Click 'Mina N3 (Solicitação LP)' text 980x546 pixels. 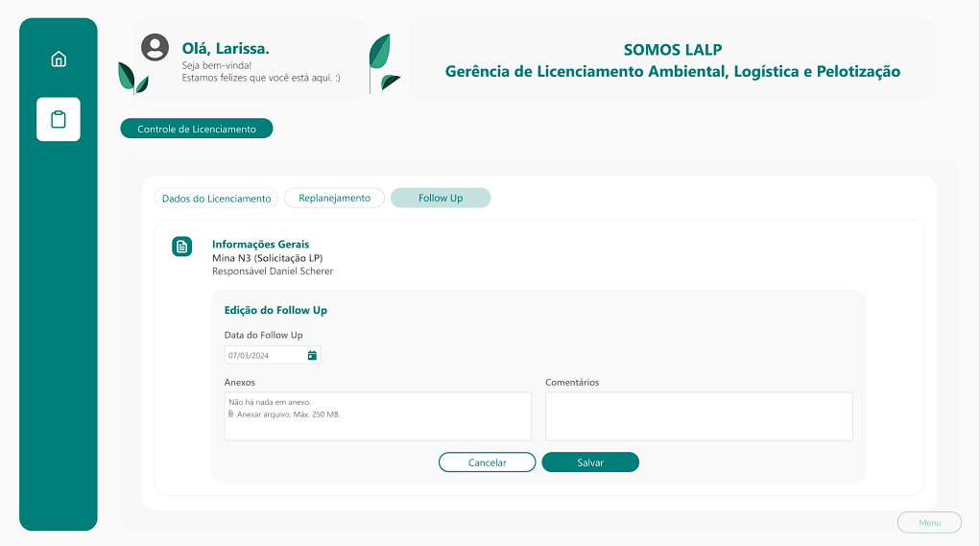[x=268, y=258]
